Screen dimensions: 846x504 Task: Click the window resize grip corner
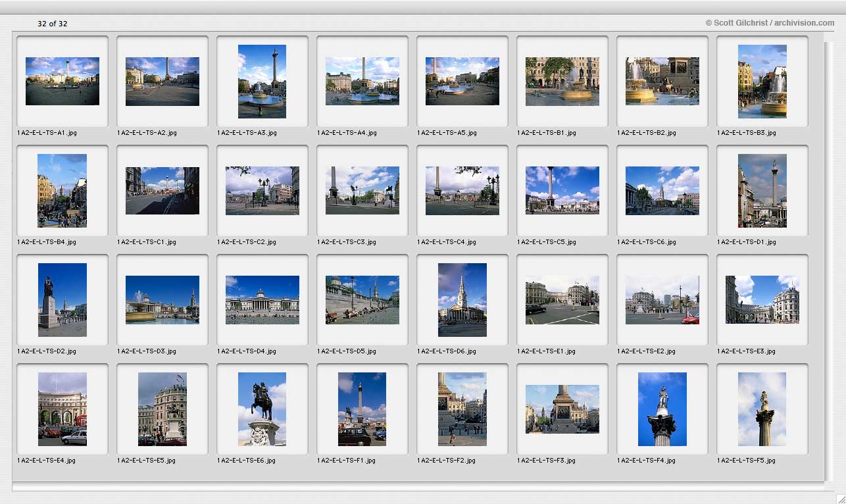[x=840, y=498]
